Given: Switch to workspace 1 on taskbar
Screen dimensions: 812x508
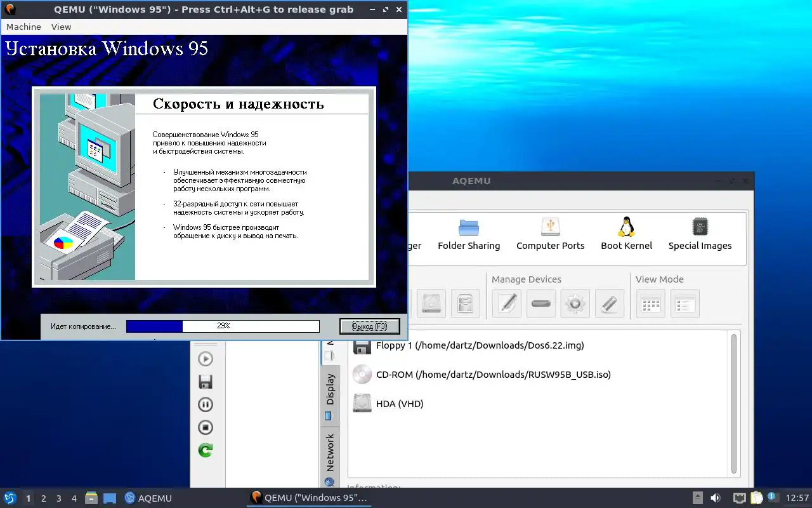Looking at the screenshot, I should 28,498.
